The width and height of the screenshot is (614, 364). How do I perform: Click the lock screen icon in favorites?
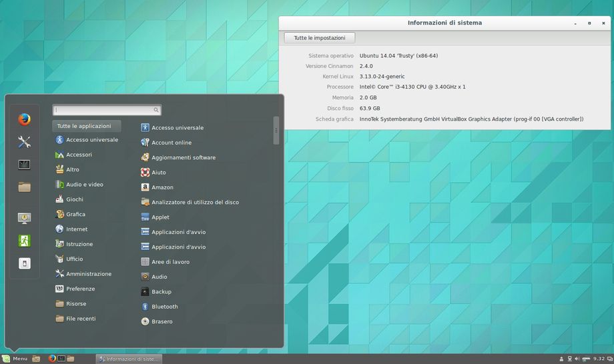click(x=25, y=218)
